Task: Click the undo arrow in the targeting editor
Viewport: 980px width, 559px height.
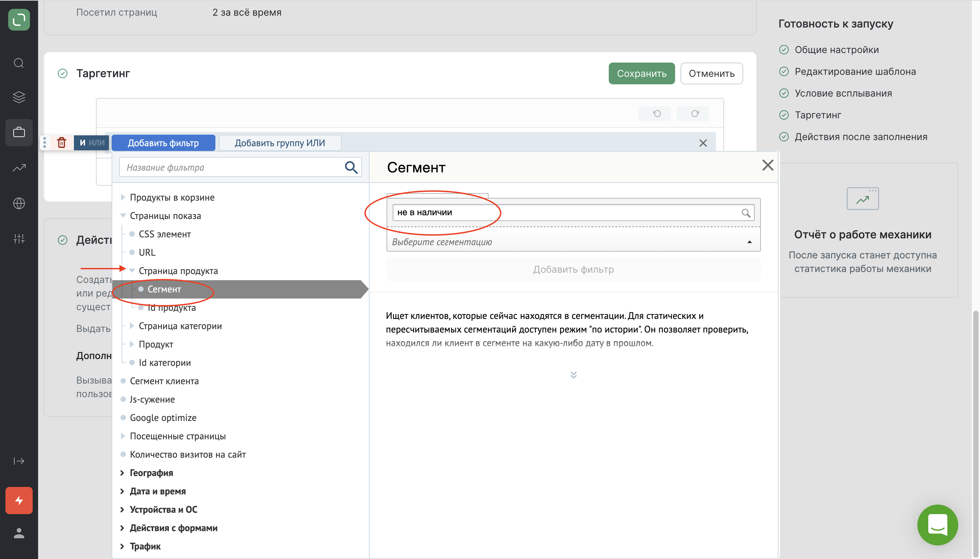Action: coord(656,114)
